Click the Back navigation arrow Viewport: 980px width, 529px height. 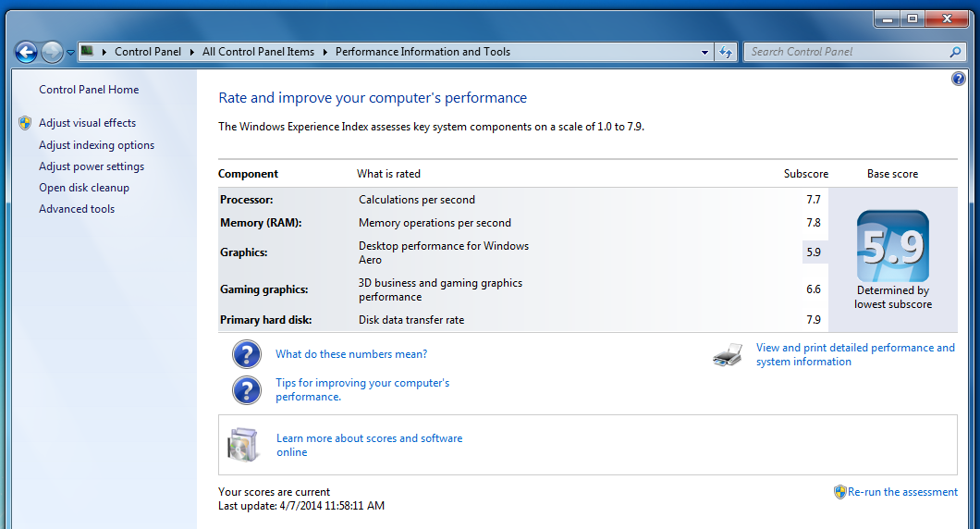pos(26,52)
